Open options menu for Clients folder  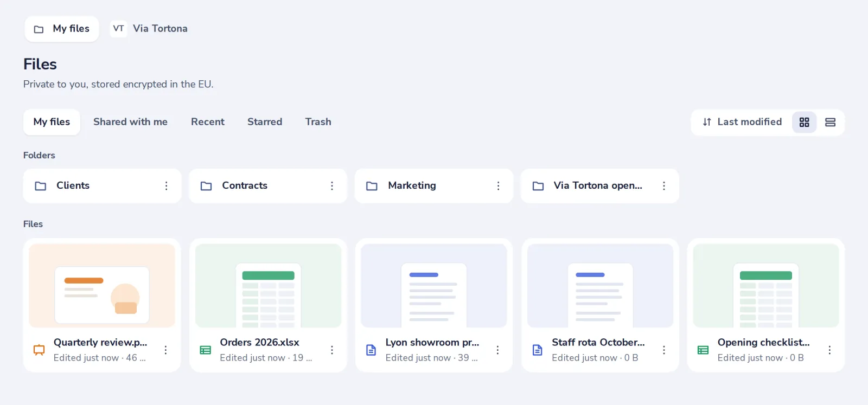pos(166,186)
